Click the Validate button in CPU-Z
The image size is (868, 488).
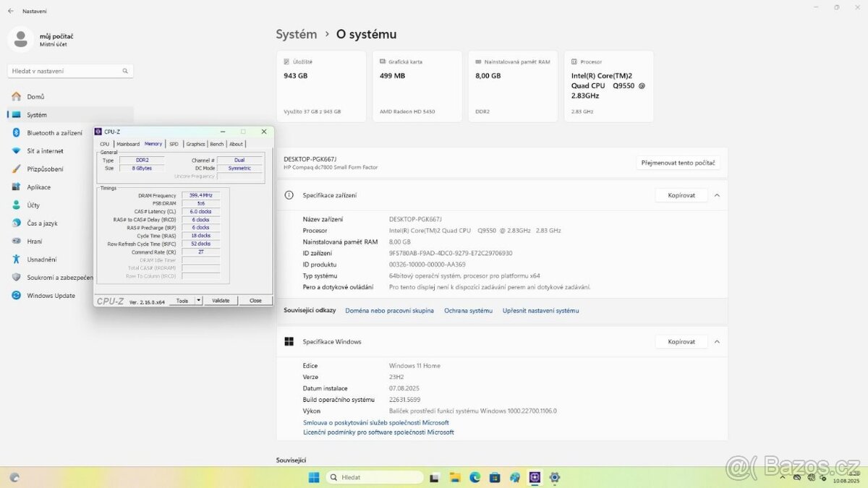point(221,301)
